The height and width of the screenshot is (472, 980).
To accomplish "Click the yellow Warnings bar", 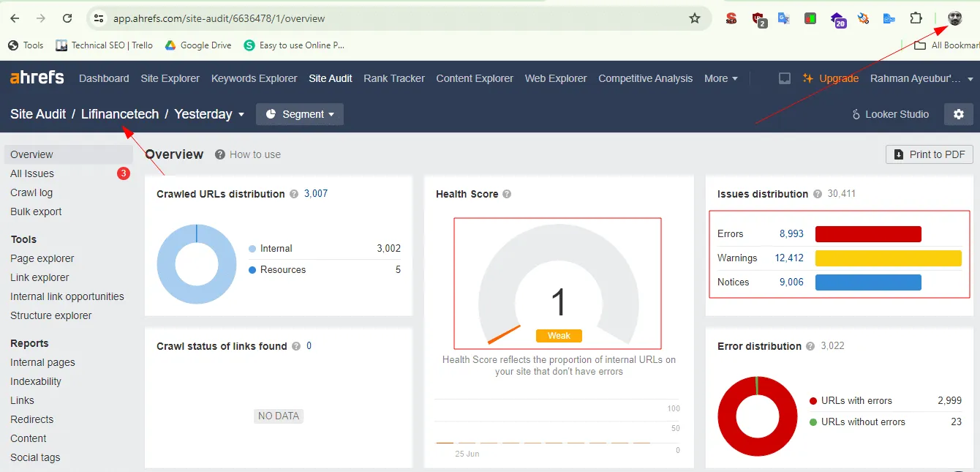I will pos(889,258).
